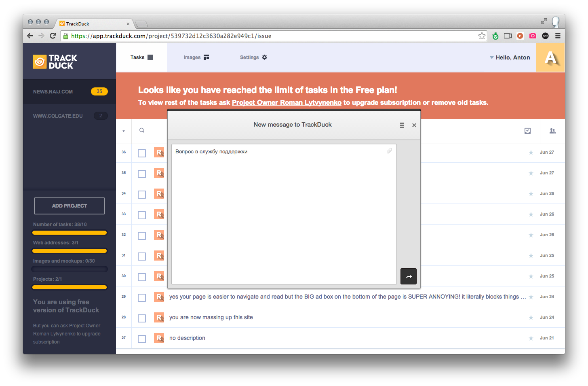Star the task dated Jun 27 in row 36
This screenshot has height=386, width=588.
[531, 153]
